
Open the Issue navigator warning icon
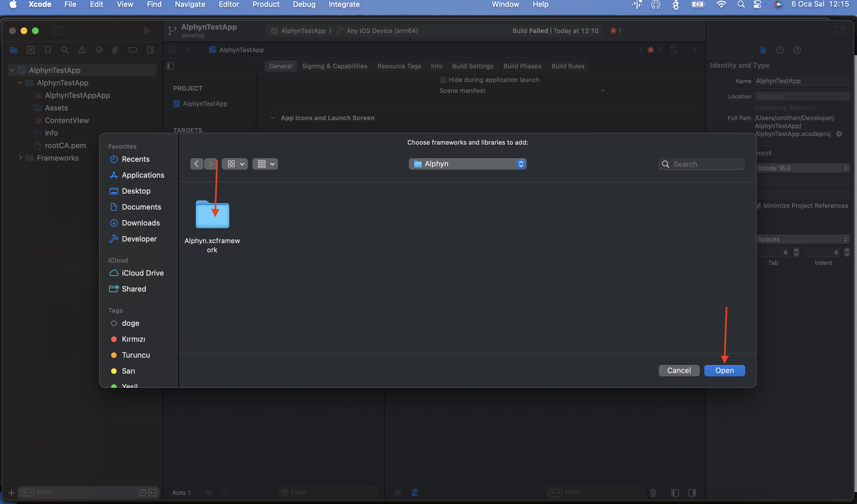tap(82, 50)
